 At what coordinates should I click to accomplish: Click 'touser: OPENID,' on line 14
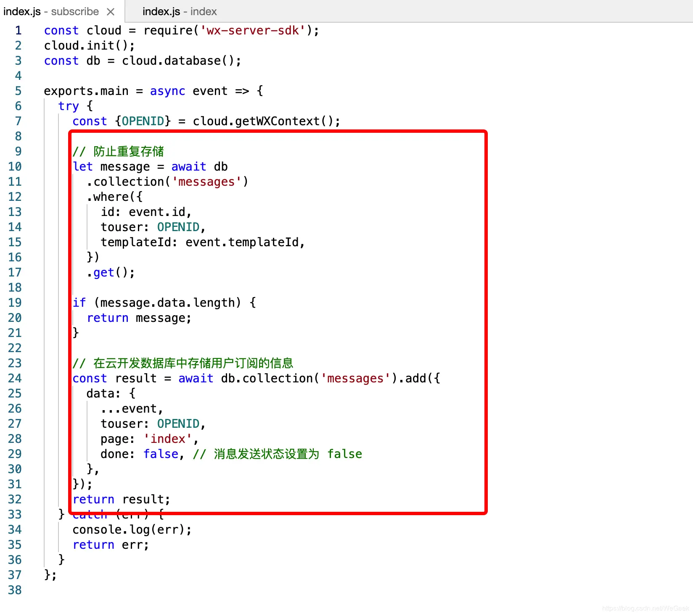[153, 227]
